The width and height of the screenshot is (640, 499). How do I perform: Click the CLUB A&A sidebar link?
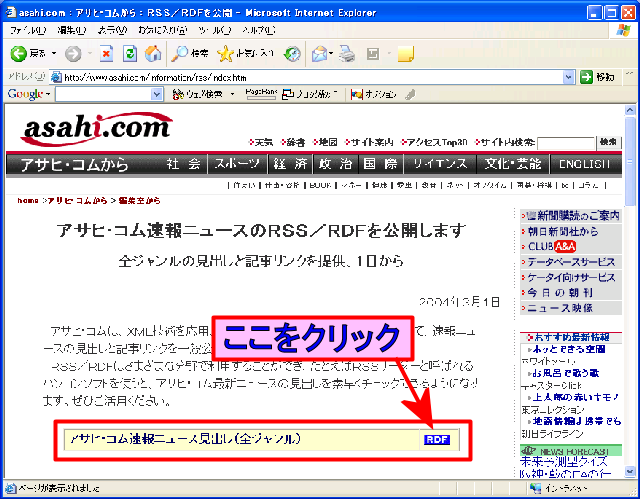pos(551,246)
